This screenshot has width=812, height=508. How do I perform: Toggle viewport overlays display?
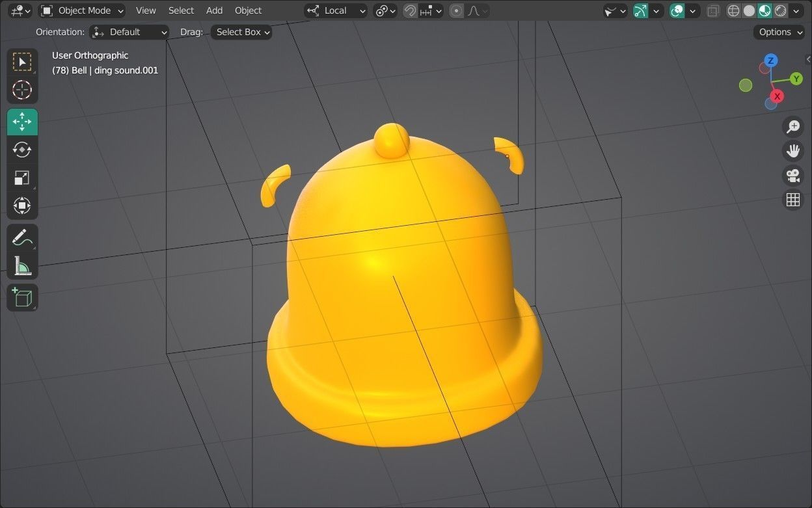(677, 10)
